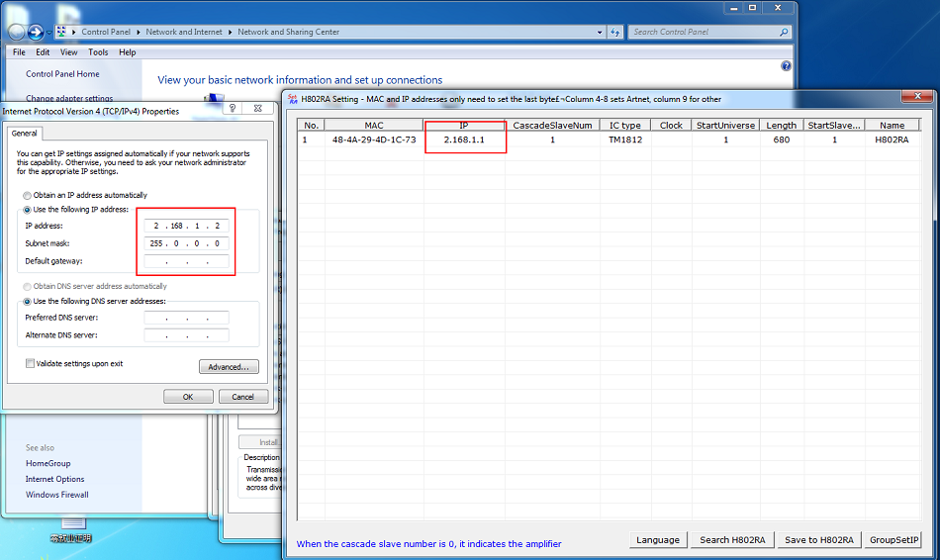Enable Validate settings upon exit checkbox
The height and width of the screenshot is (560, 940).
[30, 363]
